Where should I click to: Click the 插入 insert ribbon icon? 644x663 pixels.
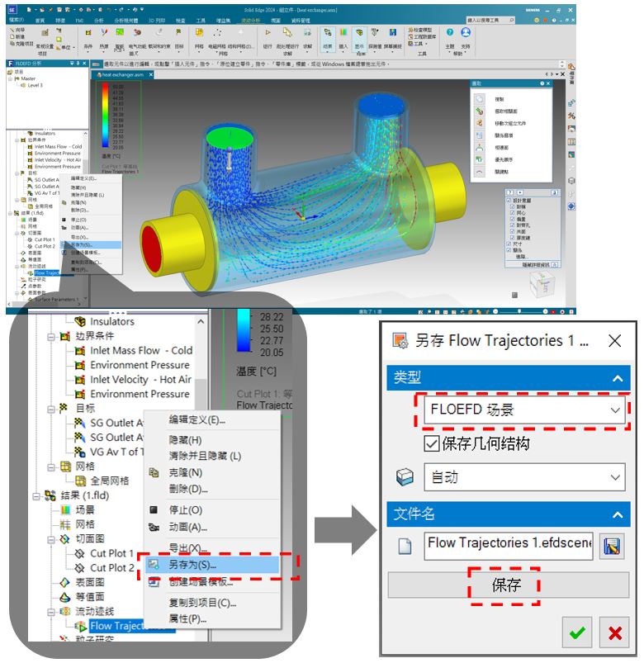343,32
